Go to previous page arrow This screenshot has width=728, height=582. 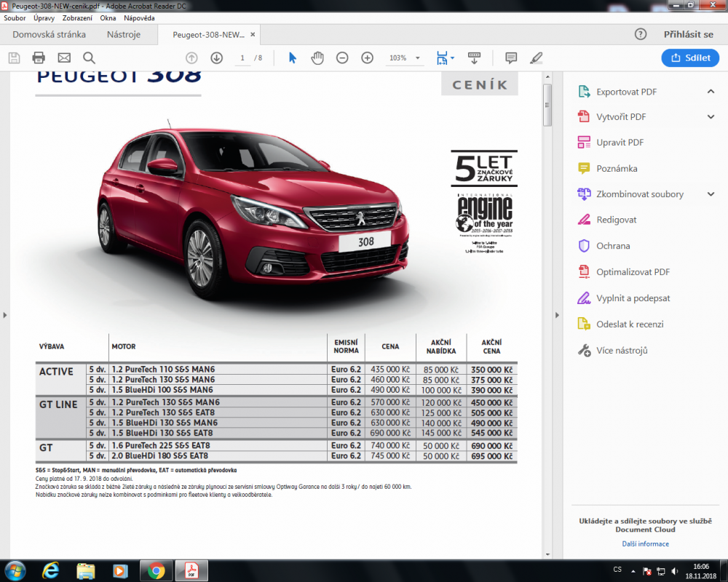191,58
